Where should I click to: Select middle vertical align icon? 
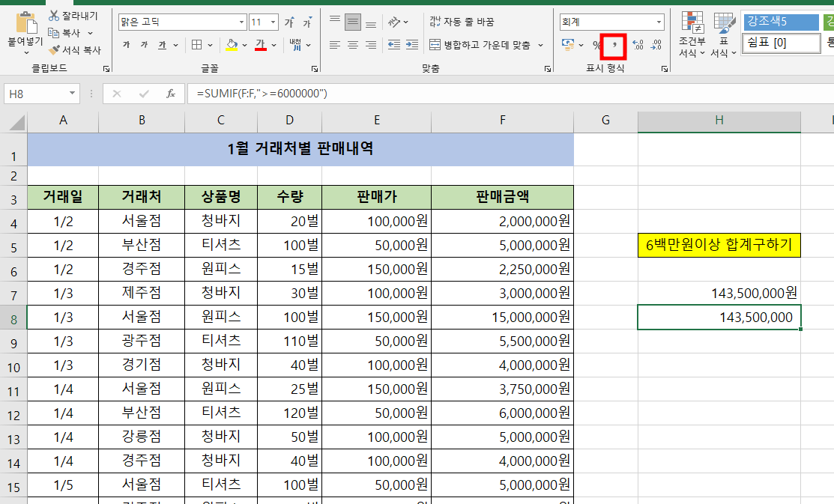(353, 22)
